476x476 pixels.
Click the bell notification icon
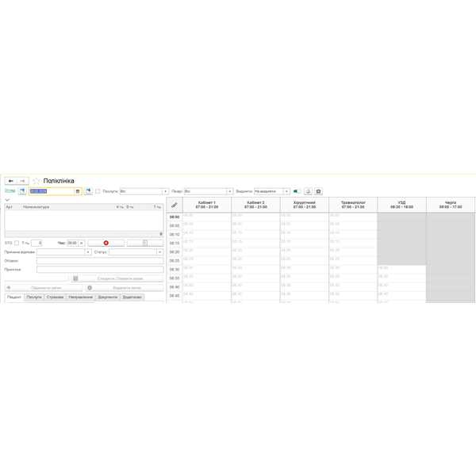(307, 191)
